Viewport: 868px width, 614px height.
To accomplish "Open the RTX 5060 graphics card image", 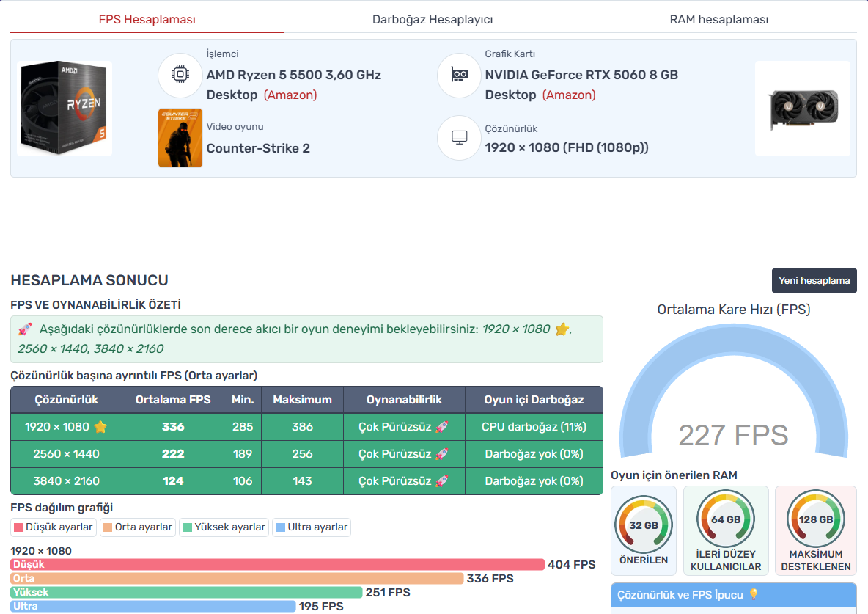I will 802,109.
